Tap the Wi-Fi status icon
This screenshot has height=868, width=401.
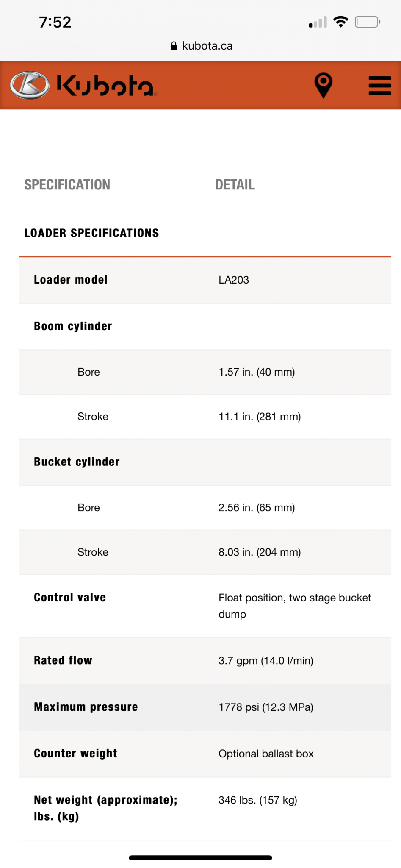pos(340,22)
